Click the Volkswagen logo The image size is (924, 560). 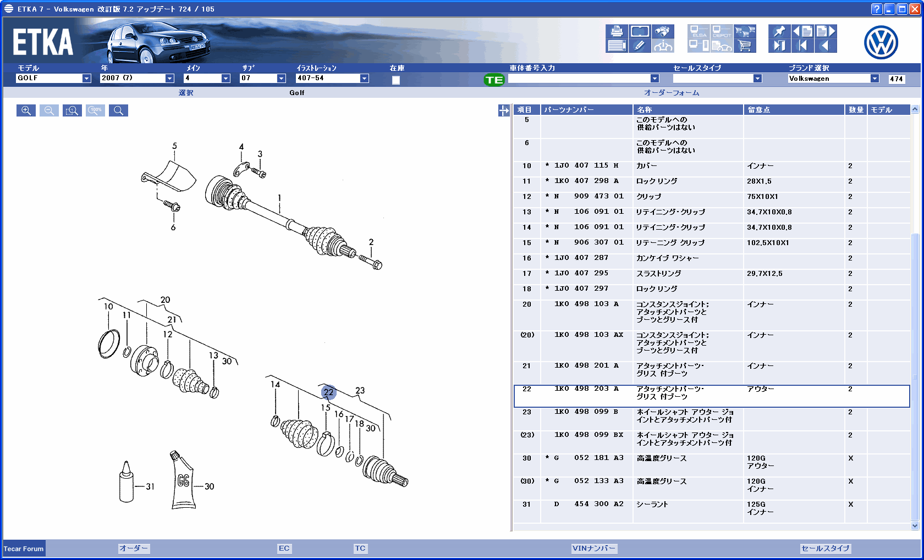(x=881, y=42)
